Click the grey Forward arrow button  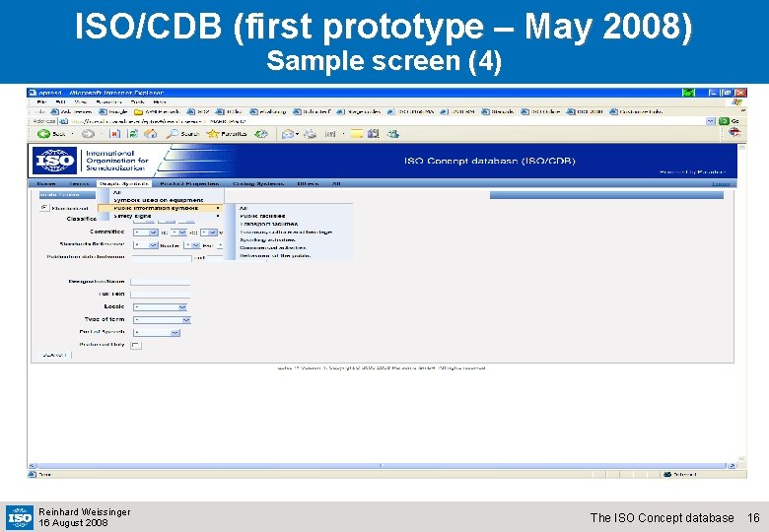(88, 134)
